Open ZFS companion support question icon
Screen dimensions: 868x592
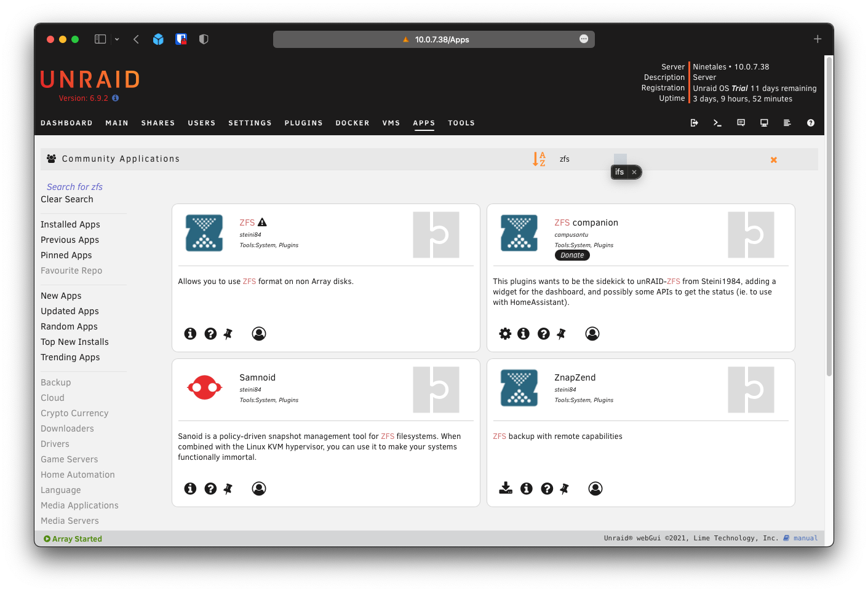pos(543,333)
